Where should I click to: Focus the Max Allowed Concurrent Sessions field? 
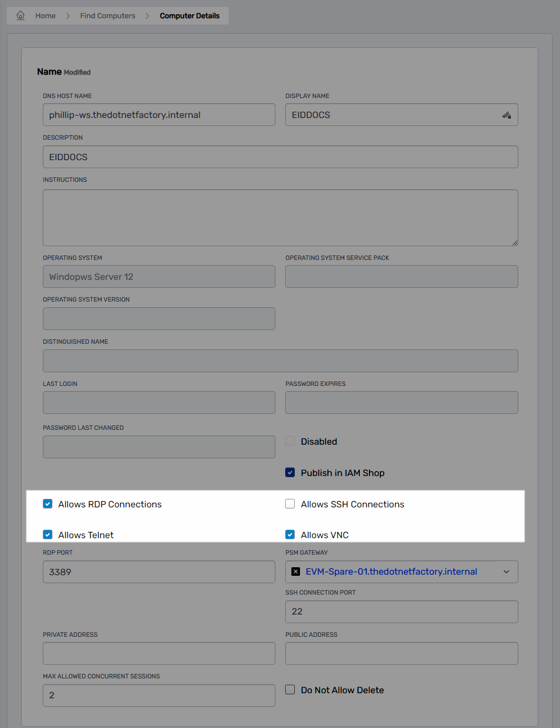point(159,695)
